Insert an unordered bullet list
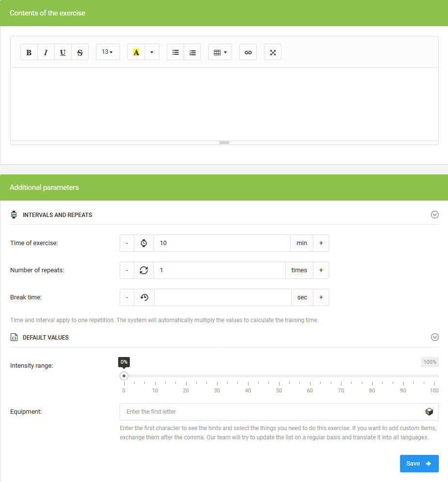 (175, 52)
